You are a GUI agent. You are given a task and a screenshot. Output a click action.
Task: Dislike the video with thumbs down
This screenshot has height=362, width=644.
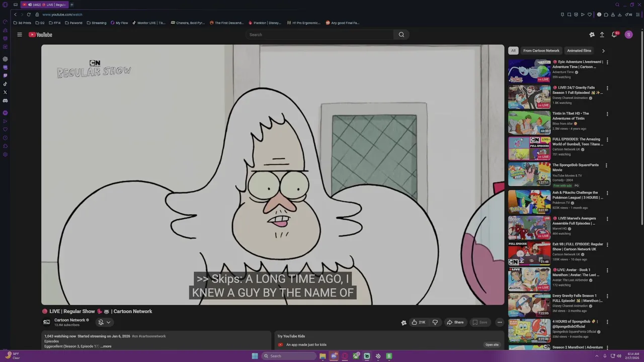pyautogui.click(x=435, y=322)
